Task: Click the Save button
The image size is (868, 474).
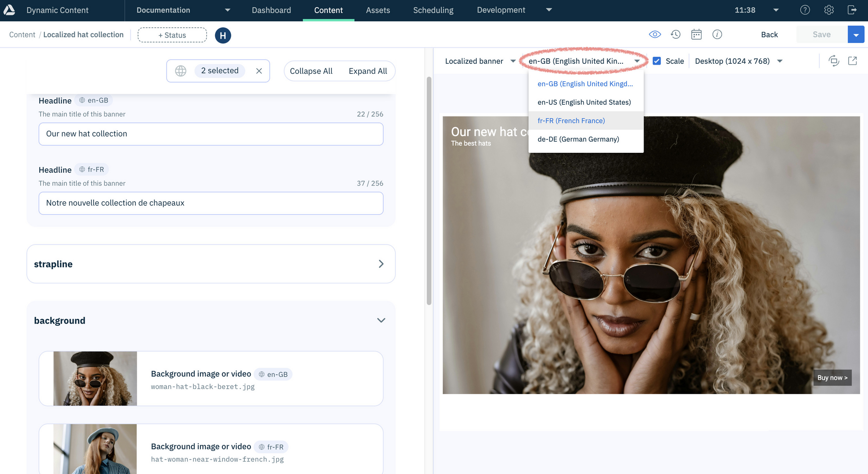Action: tap(821, 35)
